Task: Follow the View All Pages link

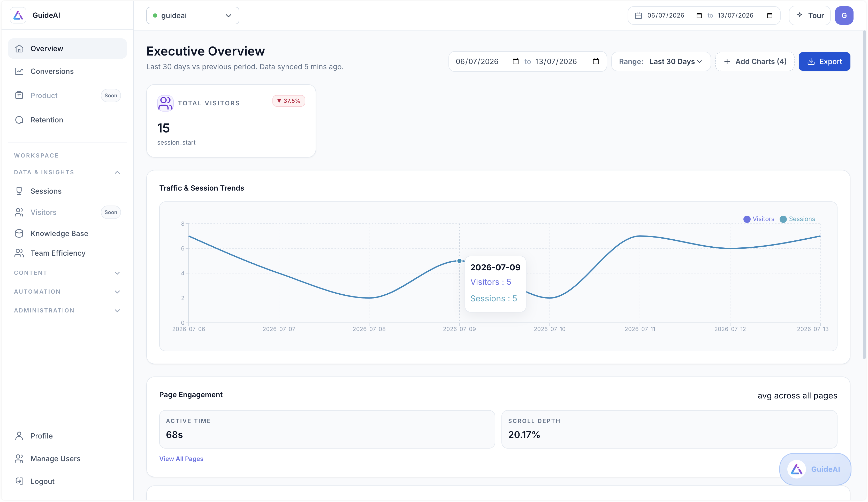Action: pyautogui.click(x=181, y=459)
